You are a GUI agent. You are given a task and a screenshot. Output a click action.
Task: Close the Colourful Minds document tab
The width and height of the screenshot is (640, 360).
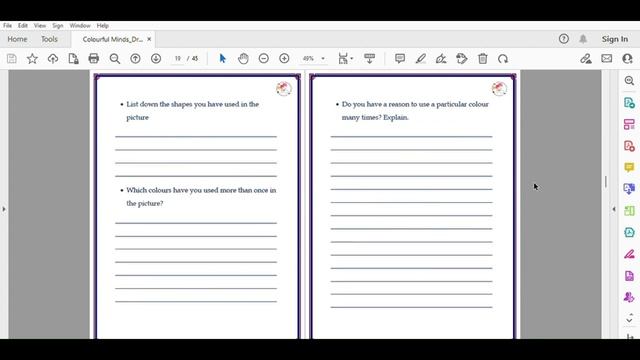click(x=149, y=39)
